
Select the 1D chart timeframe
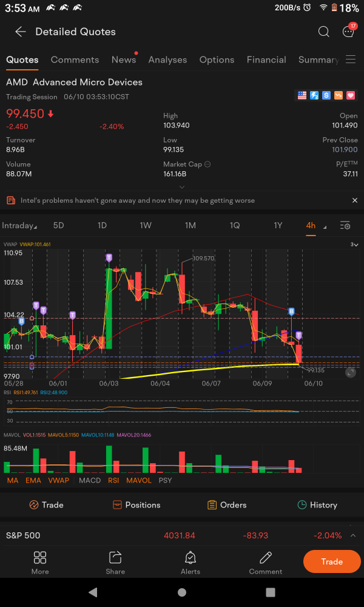[x=102, y=226]
